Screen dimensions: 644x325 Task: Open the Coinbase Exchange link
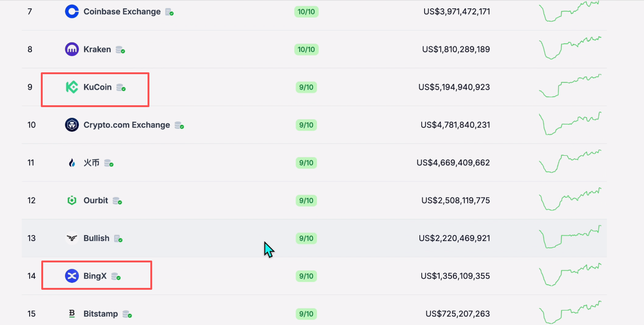click(122, 12)
